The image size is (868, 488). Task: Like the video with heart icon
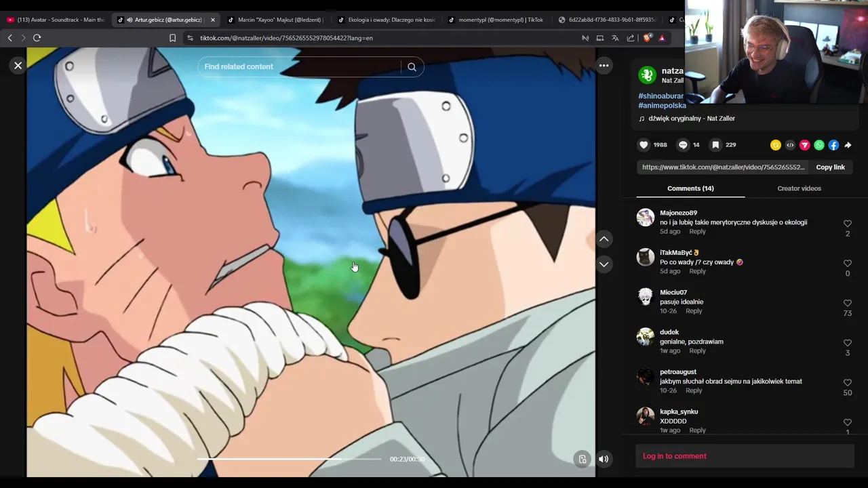pyautogui.click(x=644, y=145)
